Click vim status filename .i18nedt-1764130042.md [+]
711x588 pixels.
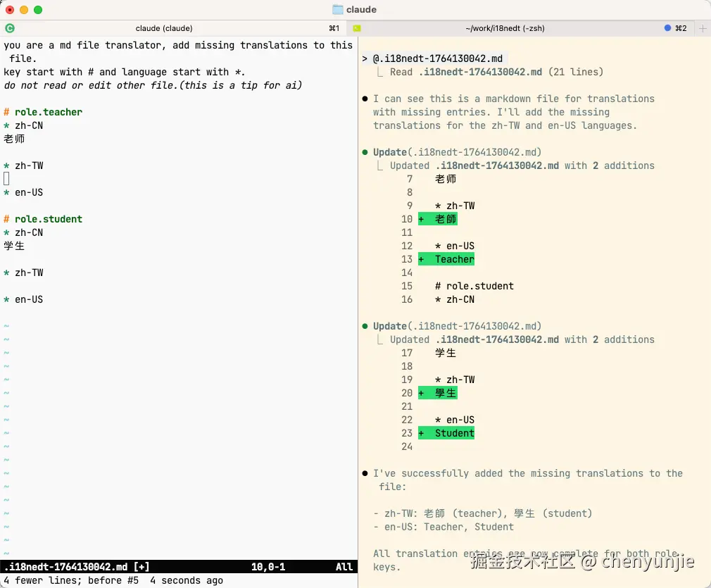(77, 567)
